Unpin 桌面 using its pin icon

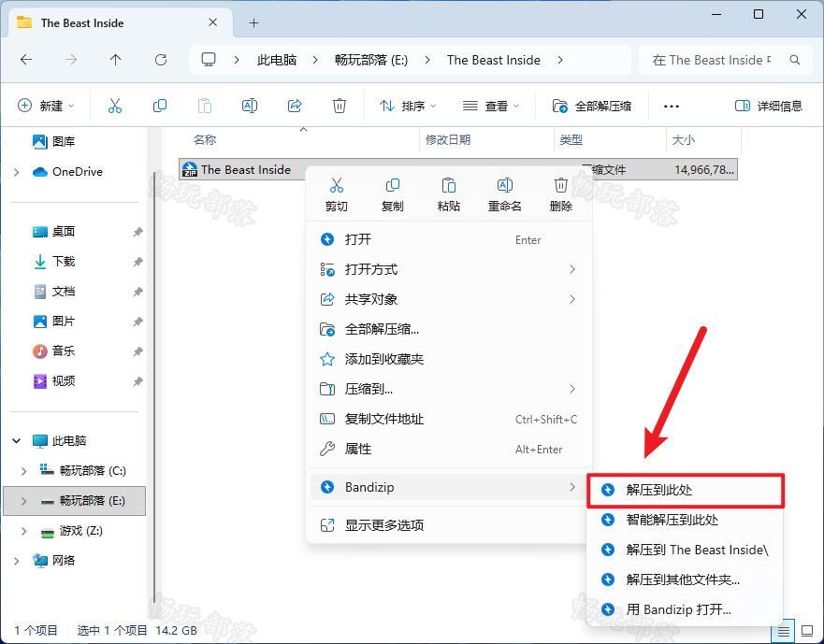click(137, 232)
